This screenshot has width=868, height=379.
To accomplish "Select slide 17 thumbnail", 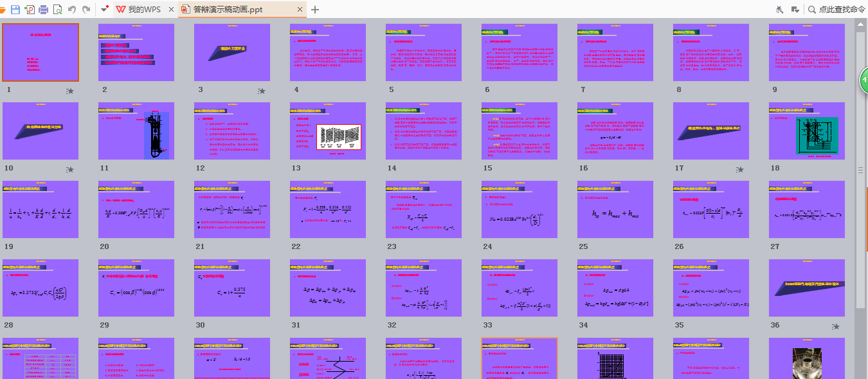I will (711, 131).
